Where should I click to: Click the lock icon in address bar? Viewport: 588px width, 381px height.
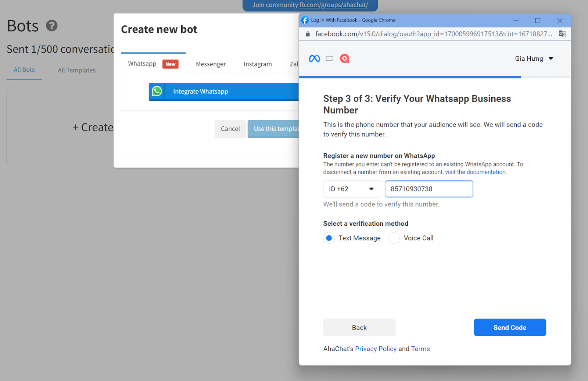(x=308, y=34)
